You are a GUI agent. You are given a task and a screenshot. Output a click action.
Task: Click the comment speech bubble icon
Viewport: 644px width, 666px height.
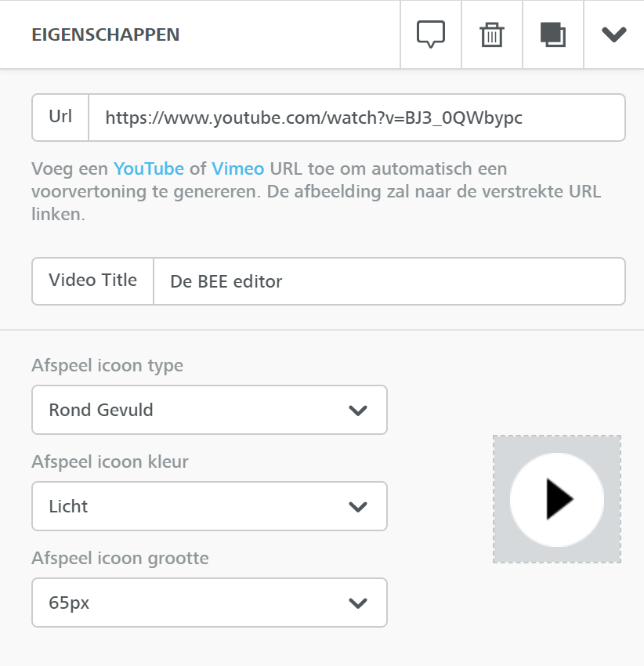pos(431,34)
